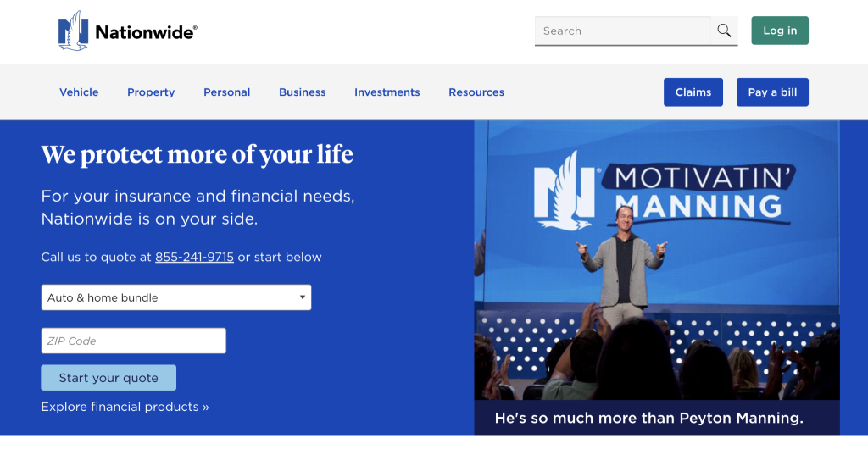Click the magnifying glass search icon
Screen dimensions: 868x466
click(724, 31)
